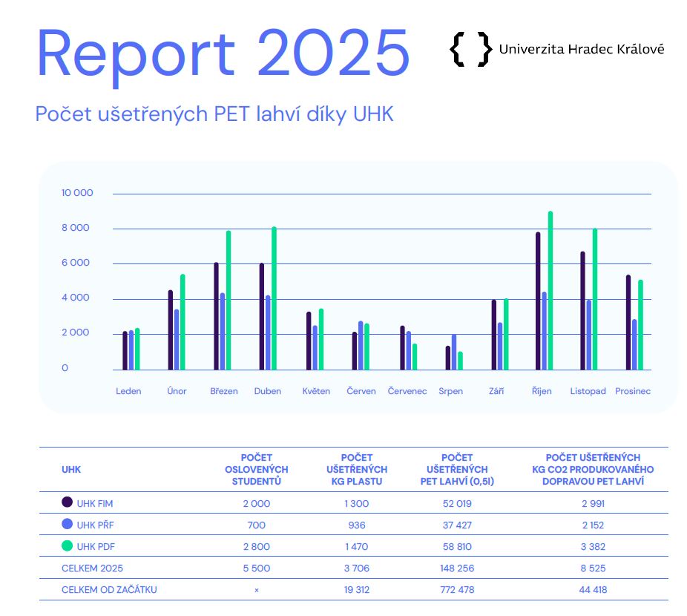This screenshot has width=687, height=616.
Task: Click the Leden month label on axis
Action: click(128, 391)
